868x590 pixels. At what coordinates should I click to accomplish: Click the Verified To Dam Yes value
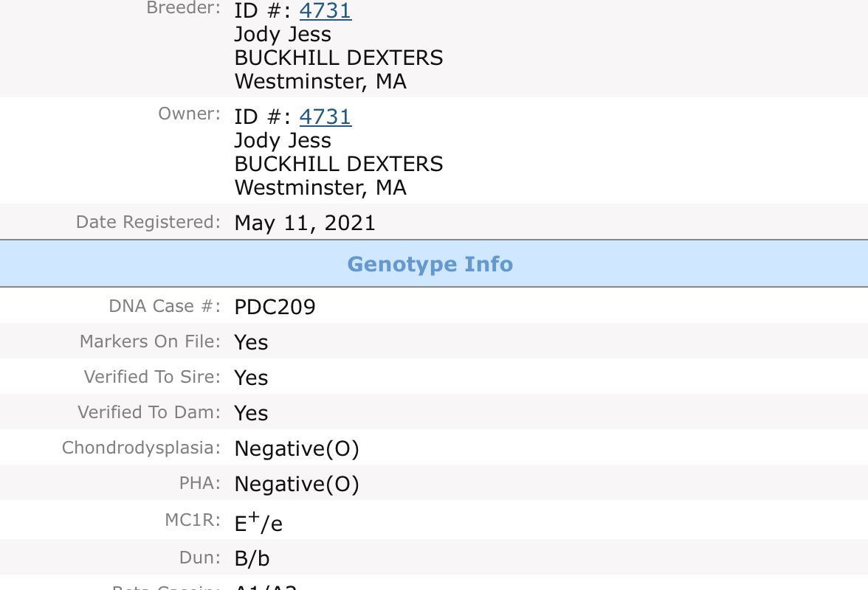pos(251,413)
